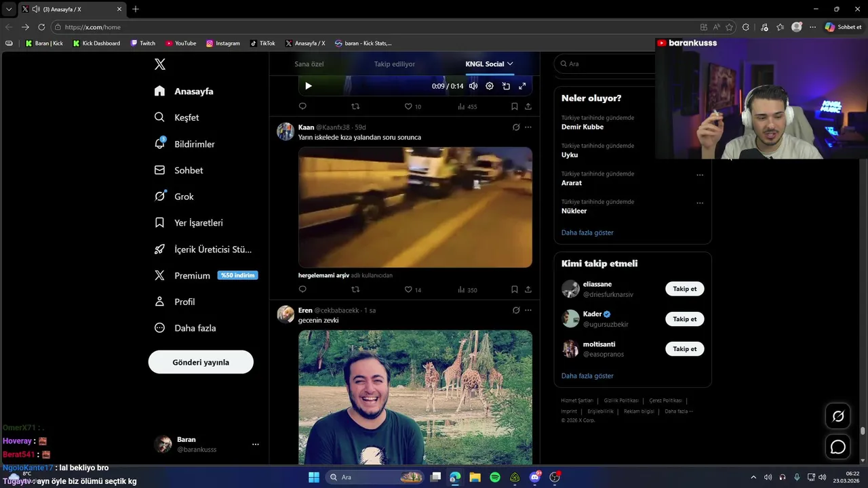Open Spotify from taskbar
868x488 pixels.
point(495,477)
